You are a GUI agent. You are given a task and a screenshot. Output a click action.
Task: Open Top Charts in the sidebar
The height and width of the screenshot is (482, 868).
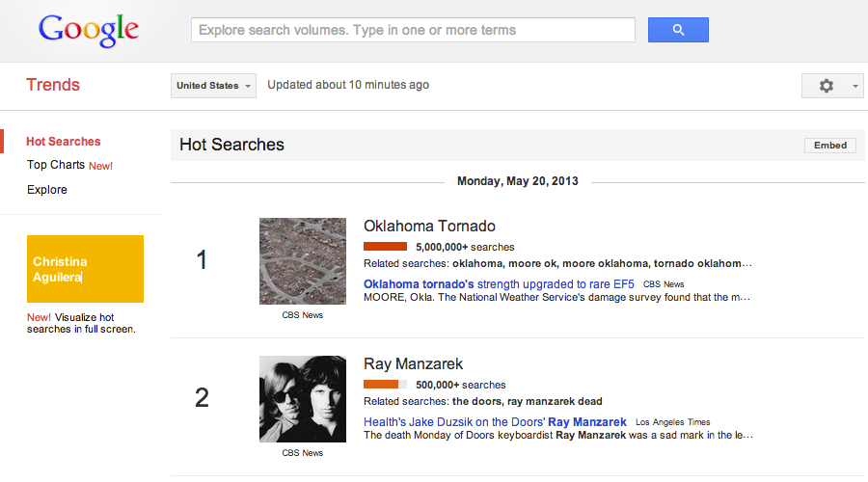(56, 165)
